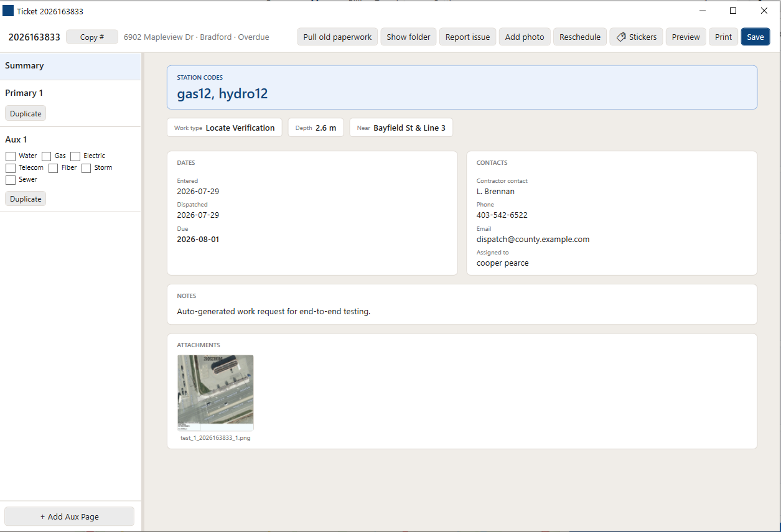Click file name test_1_2026163833_1.png

(215, 438)
